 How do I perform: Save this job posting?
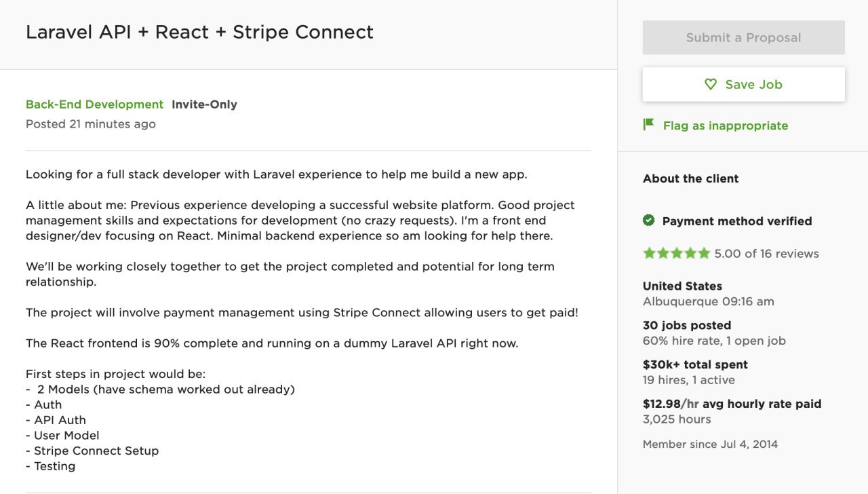(x=744, y=84)
